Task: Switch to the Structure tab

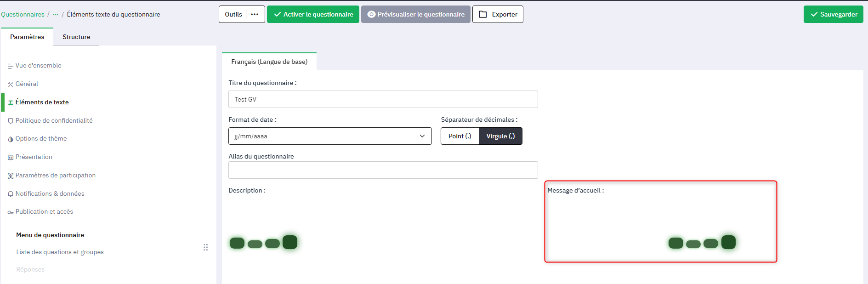Action: [x=76, y=37]
